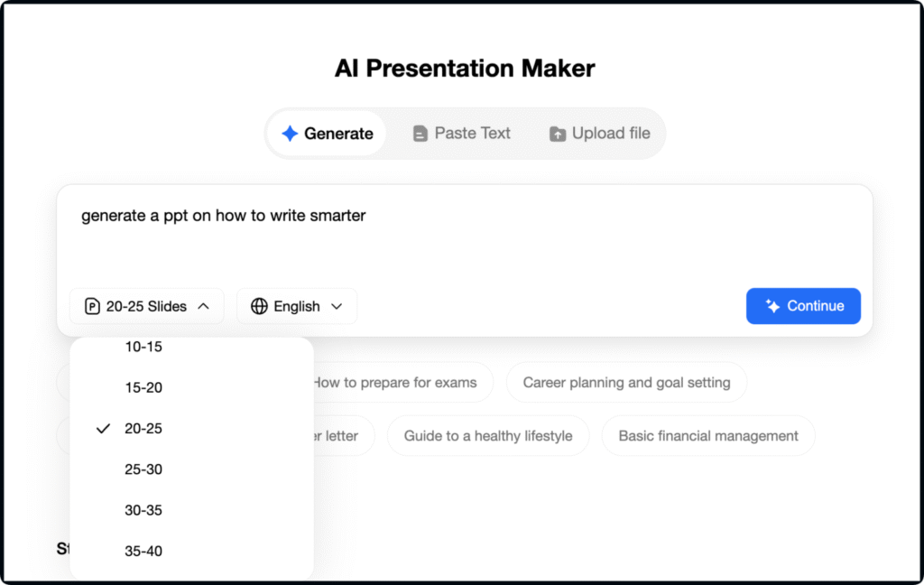The image size is (924, 585).
Task: Click the checkmark next to 20-25
Action: [103, 429]
